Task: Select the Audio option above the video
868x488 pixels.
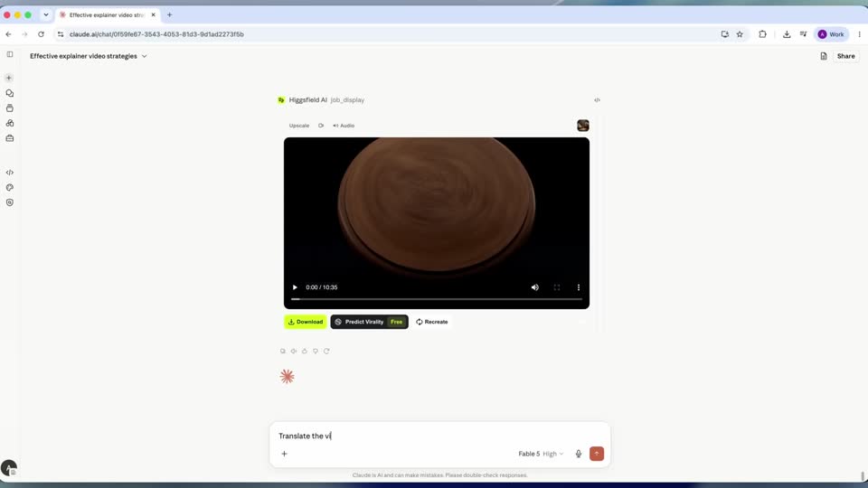Action: [x=344, y=126]
